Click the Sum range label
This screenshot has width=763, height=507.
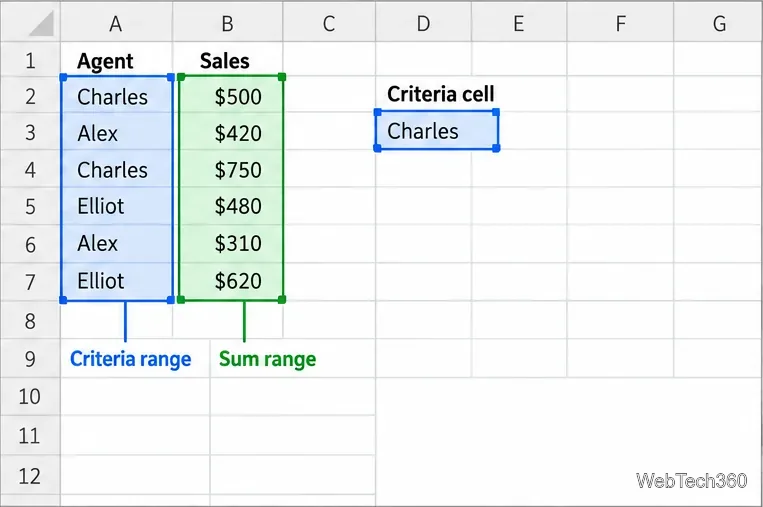click(x=268, y=359)
